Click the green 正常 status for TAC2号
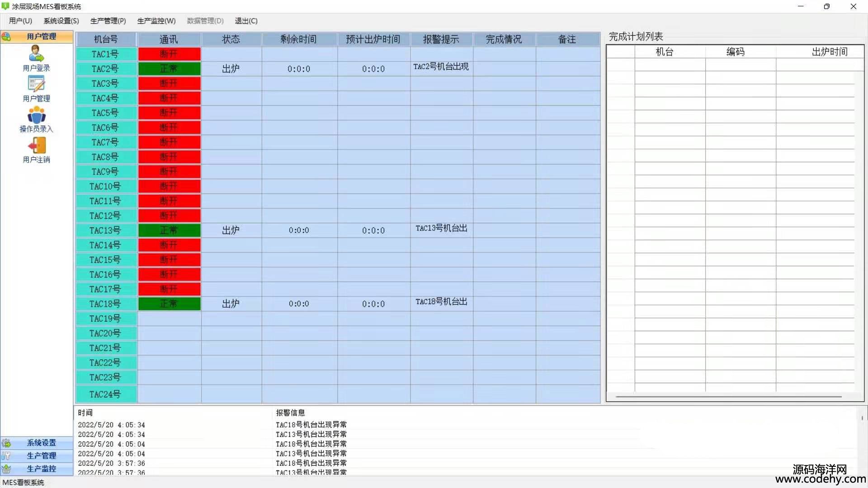The image size is (868, 488). tap(169, 69)
